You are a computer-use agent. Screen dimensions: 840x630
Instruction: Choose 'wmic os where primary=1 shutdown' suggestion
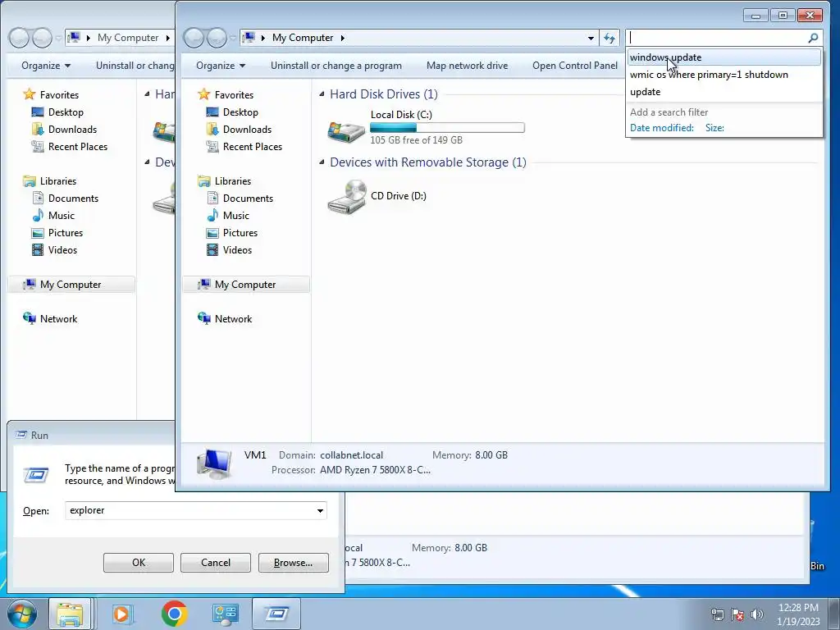coord(724,75)
